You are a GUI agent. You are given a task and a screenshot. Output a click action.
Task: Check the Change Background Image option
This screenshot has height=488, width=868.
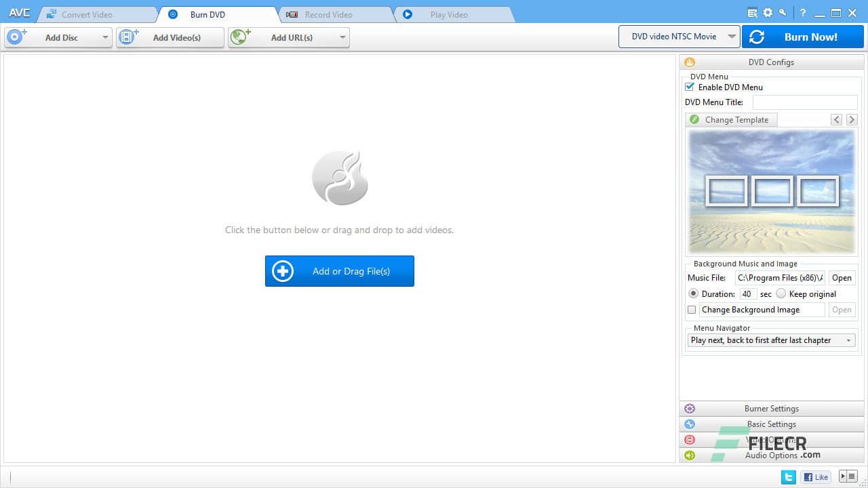[x=691, y=310]
